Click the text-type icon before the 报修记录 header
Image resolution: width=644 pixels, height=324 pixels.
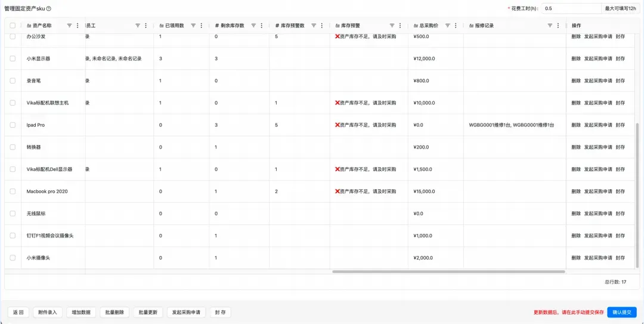[471, 26]
